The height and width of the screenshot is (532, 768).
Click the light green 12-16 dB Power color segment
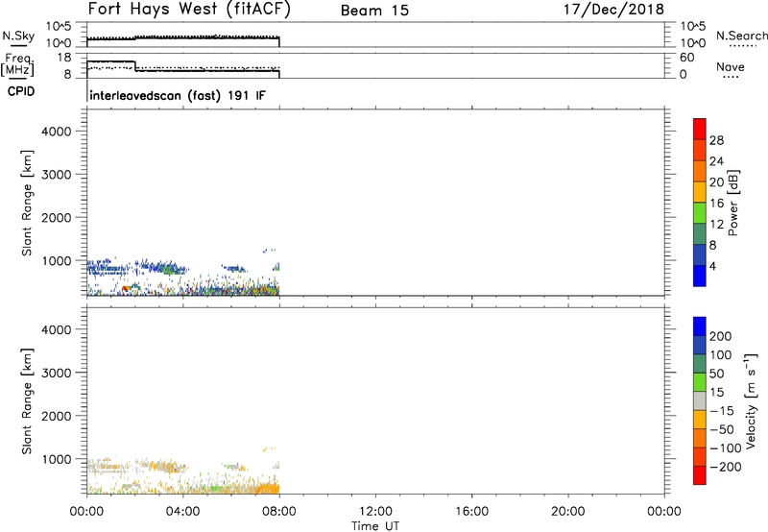[x=700, y=212]
